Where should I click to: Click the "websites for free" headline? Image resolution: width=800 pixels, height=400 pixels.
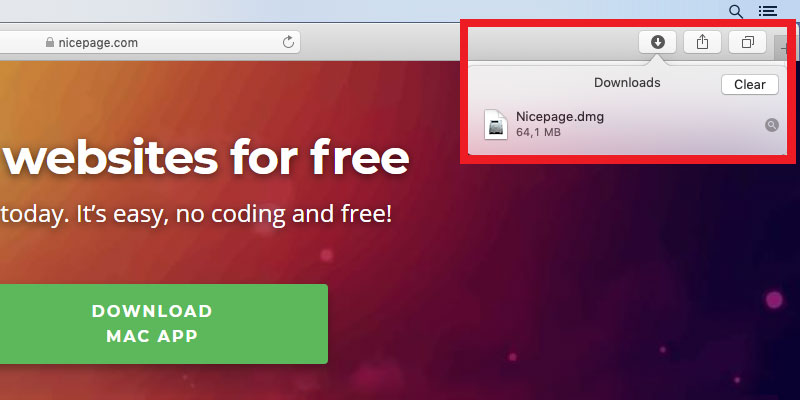pyautogui.click(x=206, y=158)
